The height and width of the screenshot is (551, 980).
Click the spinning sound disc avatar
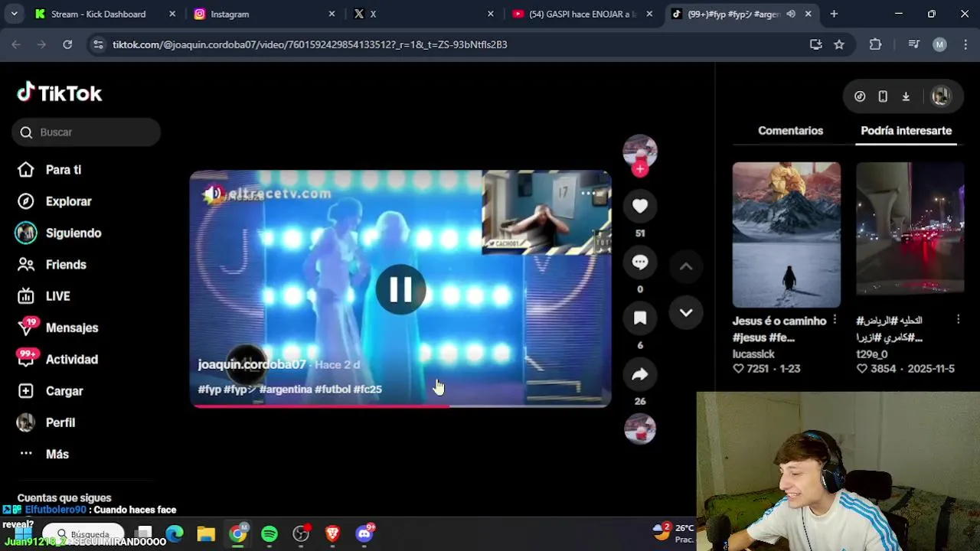point(640,429)
